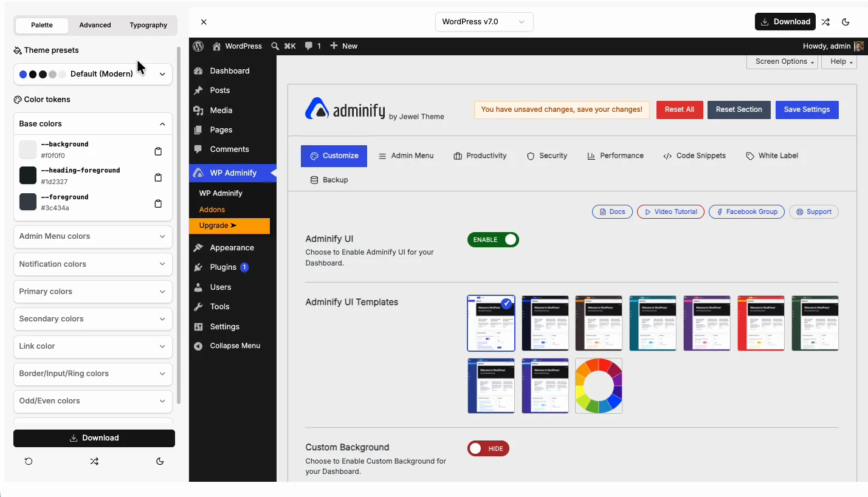868x497 pixels.
Task: Open the Admin Menu settings tab
Action: 406,156
